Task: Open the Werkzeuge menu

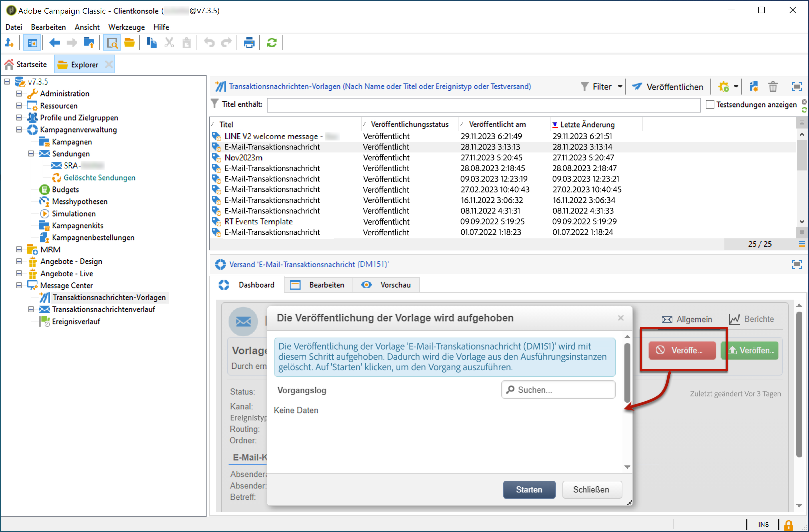Action: click(126, 27)
